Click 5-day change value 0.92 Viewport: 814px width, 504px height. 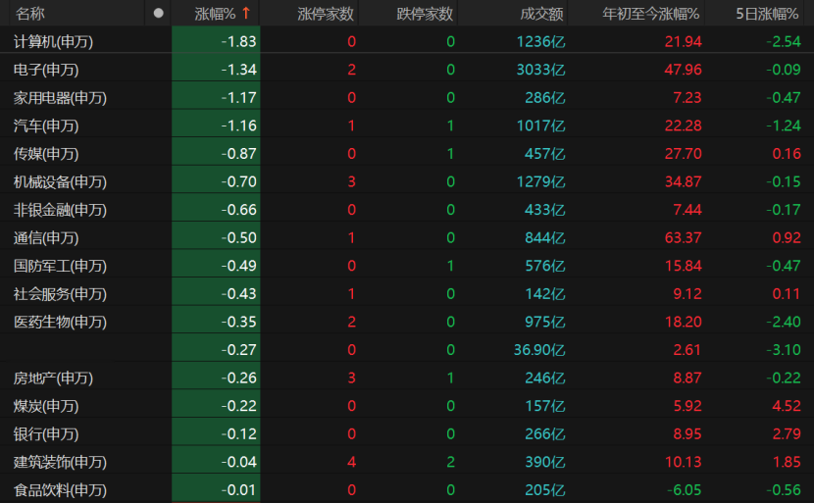click(787, 237)
